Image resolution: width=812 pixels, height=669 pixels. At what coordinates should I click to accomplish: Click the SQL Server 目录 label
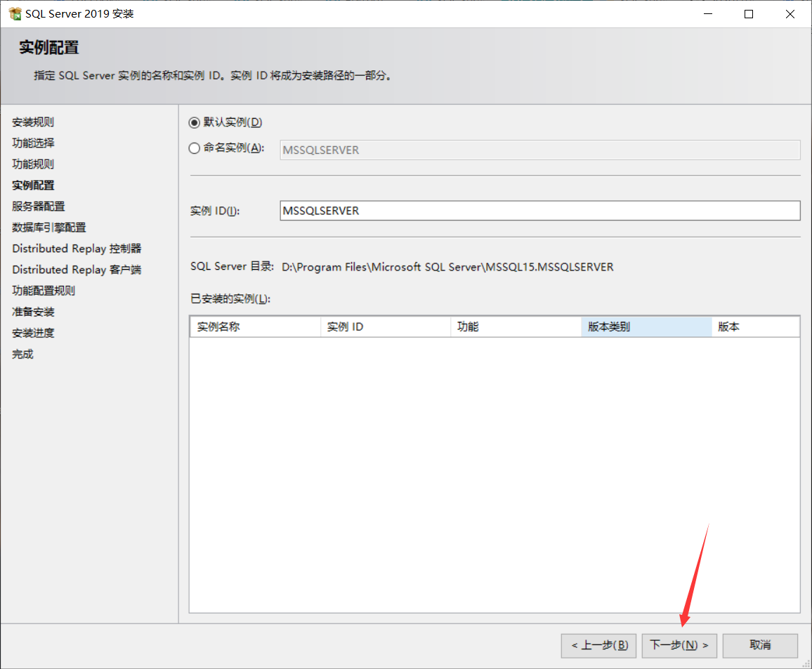[x=232, y=266]
